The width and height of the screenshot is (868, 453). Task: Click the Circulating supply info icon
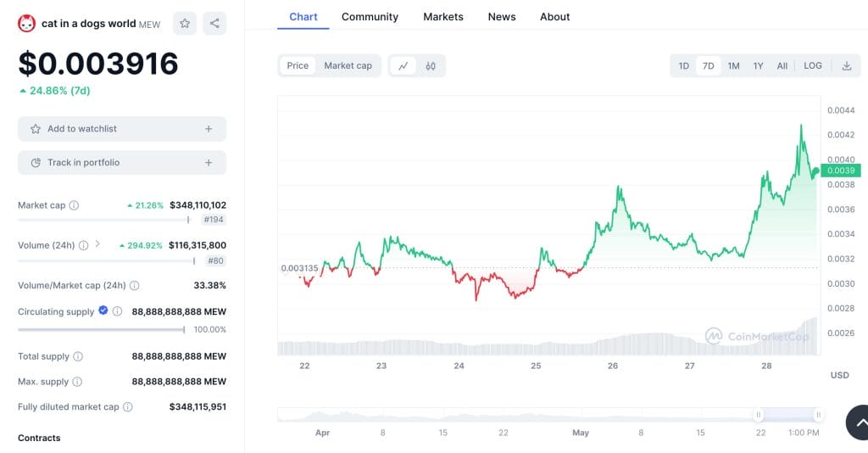(117, 311)
